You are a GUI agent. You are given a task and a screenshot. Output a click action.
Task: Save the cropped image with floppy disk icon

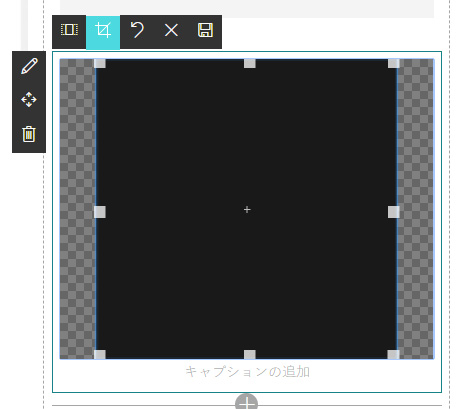click(205, 30)
